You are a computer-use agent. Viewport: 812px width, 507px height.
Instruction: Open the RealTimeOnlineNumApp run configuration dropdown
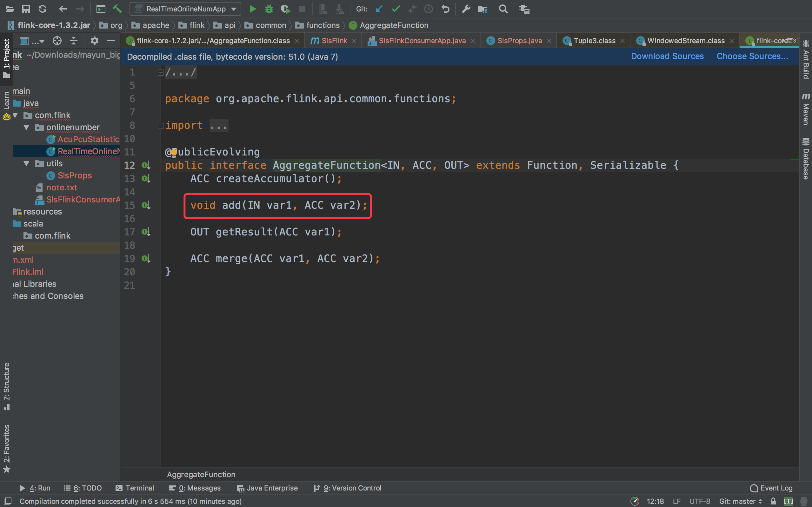[x=185, y=9]
